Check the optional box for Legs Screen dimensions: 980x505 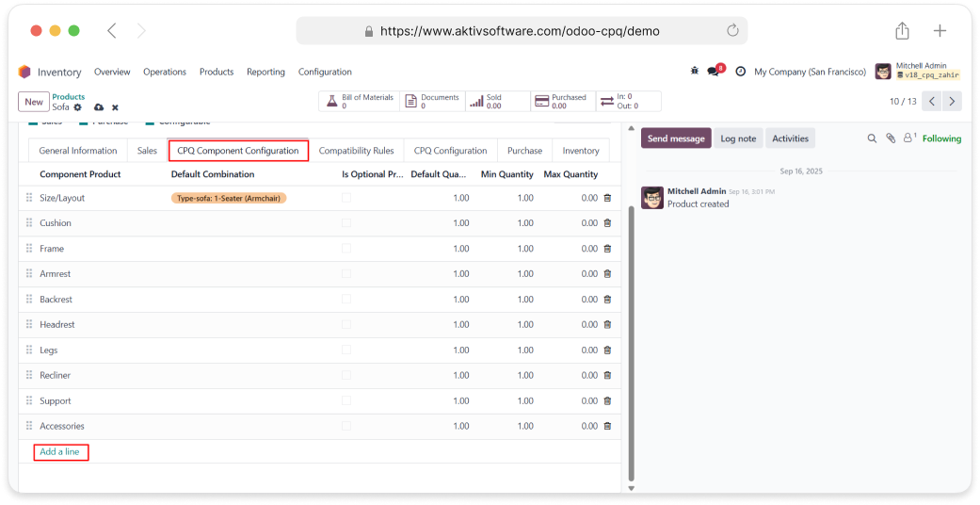pyautogui.click(x=346, y=350)
